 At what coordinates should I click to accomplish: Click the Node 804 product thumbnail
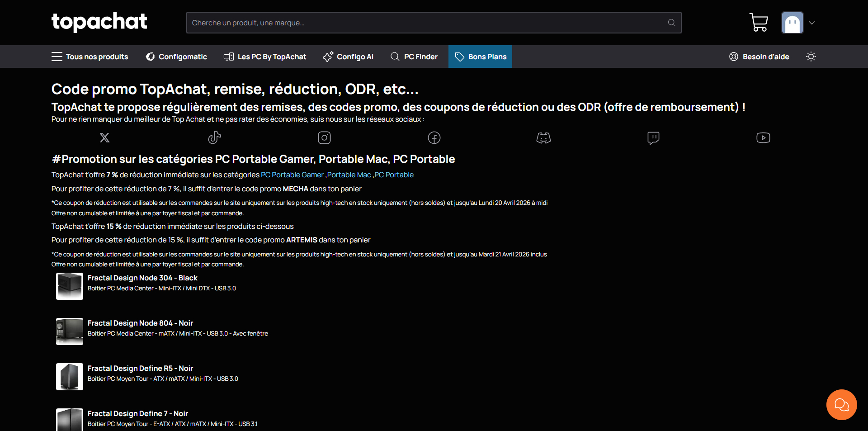click(x=70, y=332)
